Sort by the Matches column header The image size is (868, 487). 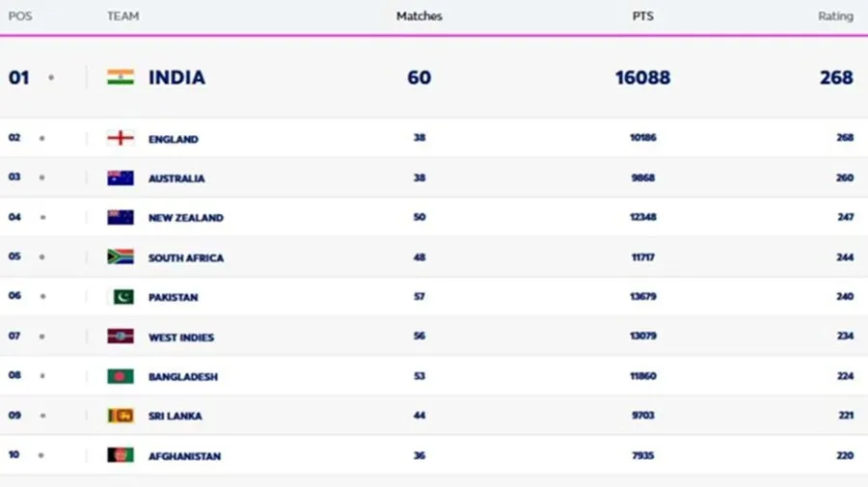(x=420, y=16)
